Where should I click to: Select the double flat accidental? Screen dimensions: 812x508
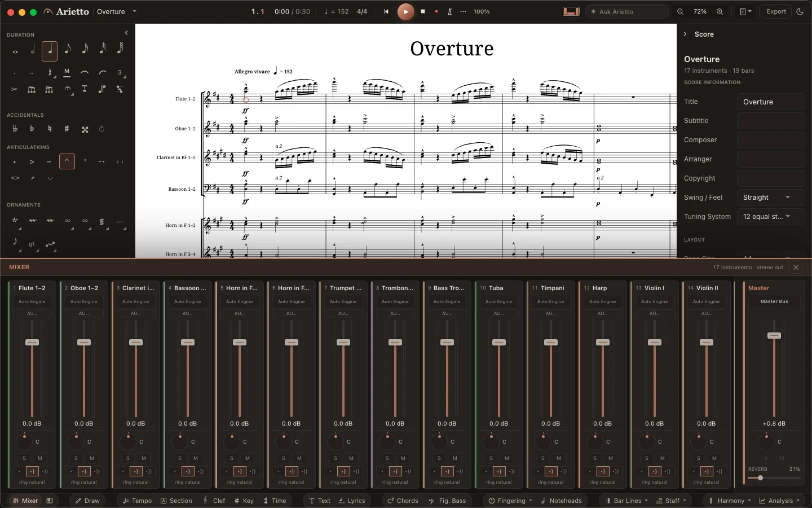pos(15,129)
